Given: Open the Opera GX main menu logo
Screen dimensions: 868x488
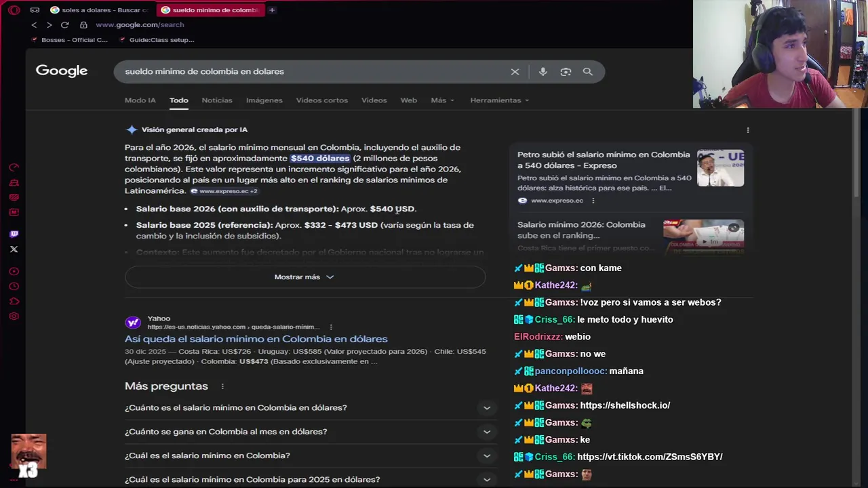Looking at the screenshot, I should tap(14, 10).
